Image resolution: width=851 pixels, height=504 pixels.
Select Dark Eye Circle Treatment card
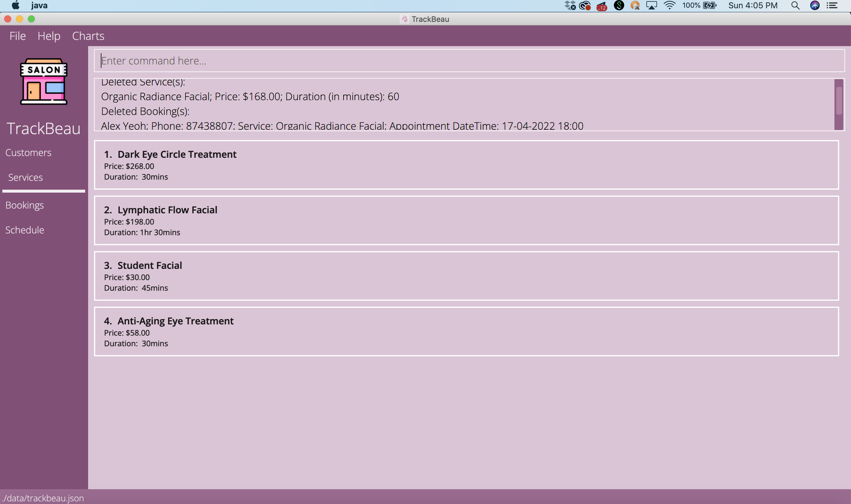click(466, 165)
